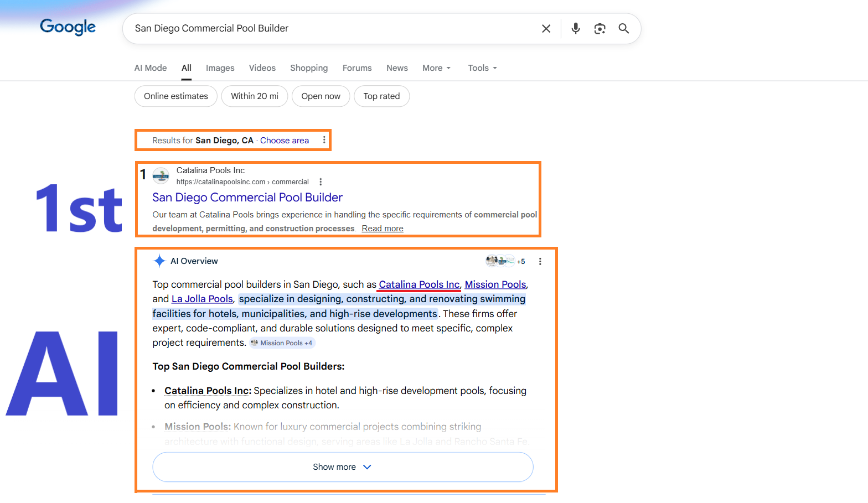Screen dimensions: 868x503
Task: Open the AI Overview source thumbnails +5
Action: pos(505,261)
